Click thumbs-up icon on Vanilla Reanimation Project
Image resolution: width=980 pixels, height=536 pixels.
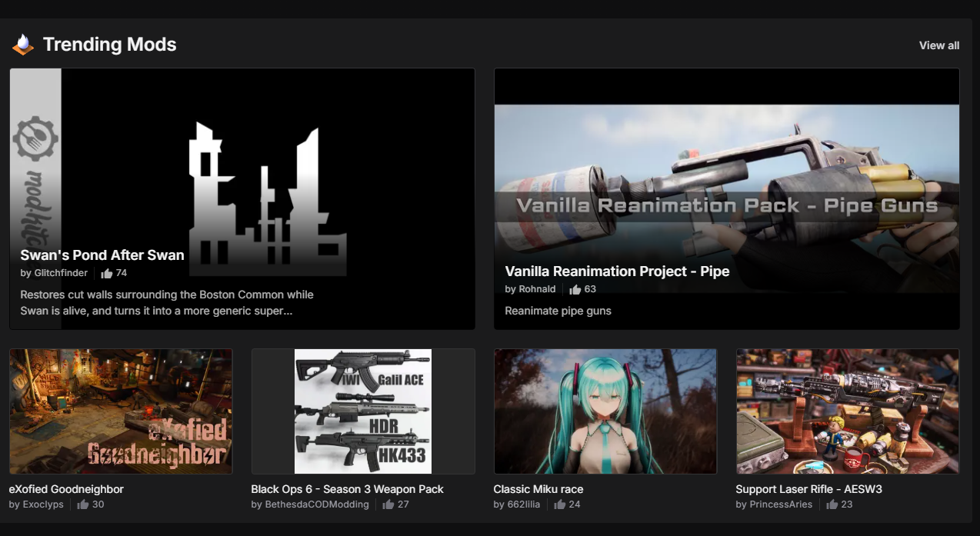click(x=575, y=289)
